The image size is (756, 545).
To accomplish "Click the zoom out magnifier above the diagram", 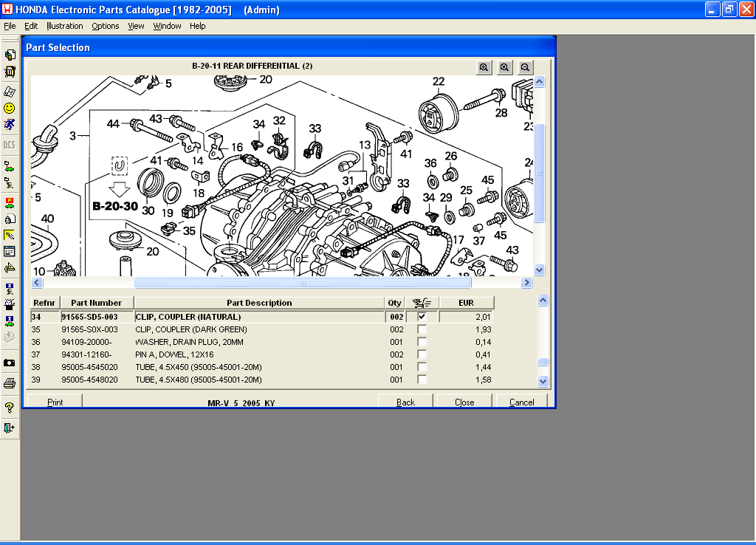I will click(525, 67).
